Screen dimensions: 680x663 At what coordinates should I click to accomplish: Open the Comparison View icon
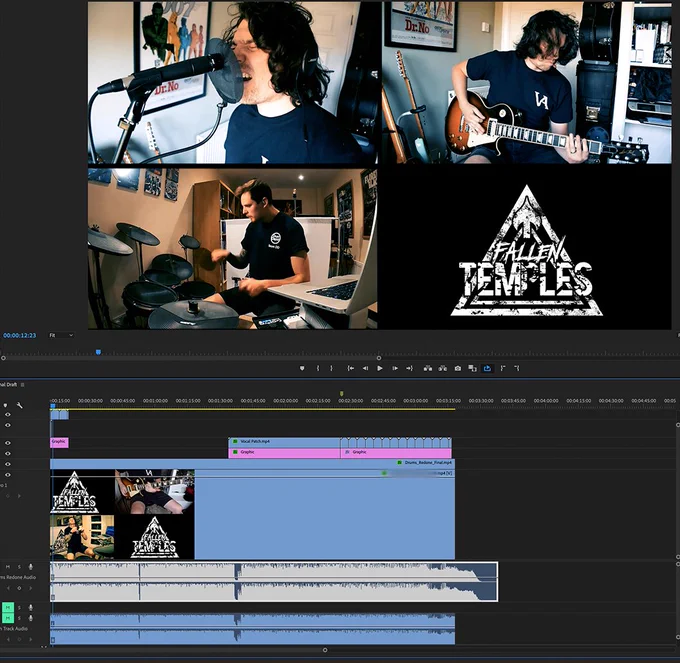tap(472, 368)
